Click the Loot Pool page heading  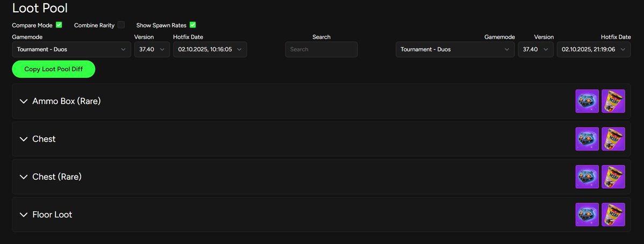coord(40,8)
